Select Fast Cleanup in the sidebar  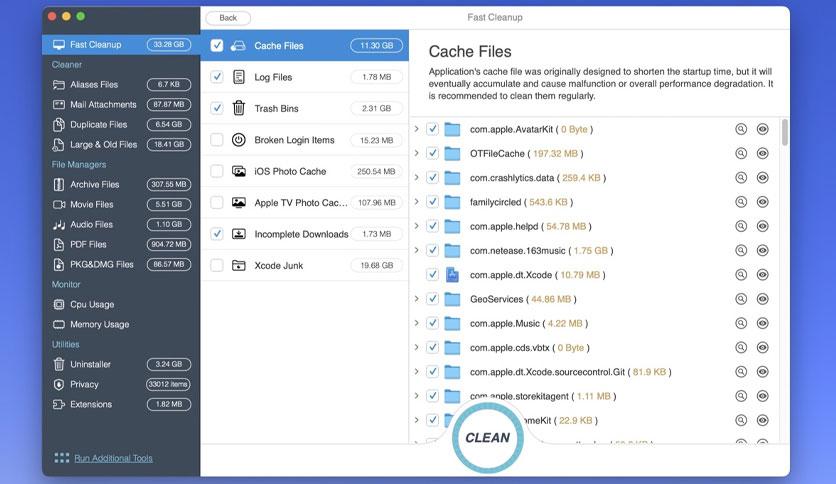121,45
